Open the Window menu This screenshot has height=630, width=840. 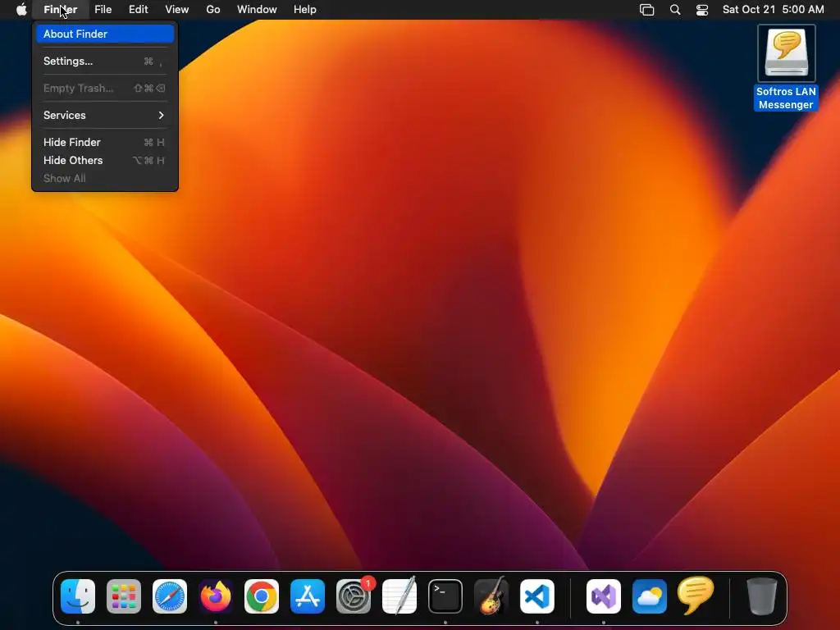[257, 10]
